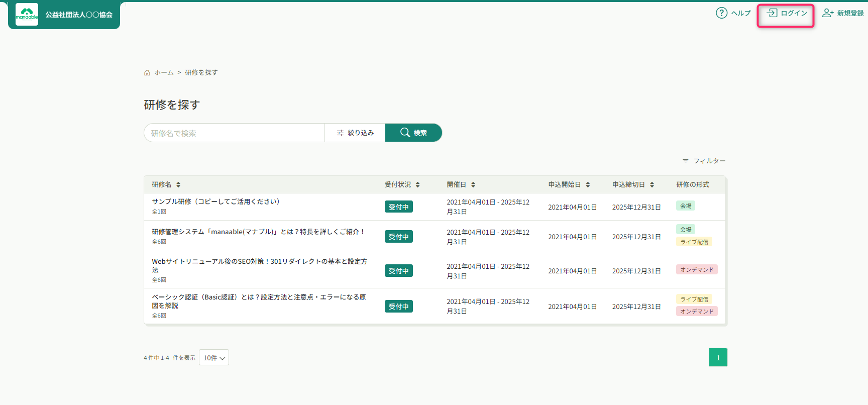Sort by 開催日 column arrows

click(x=473, y=185)
